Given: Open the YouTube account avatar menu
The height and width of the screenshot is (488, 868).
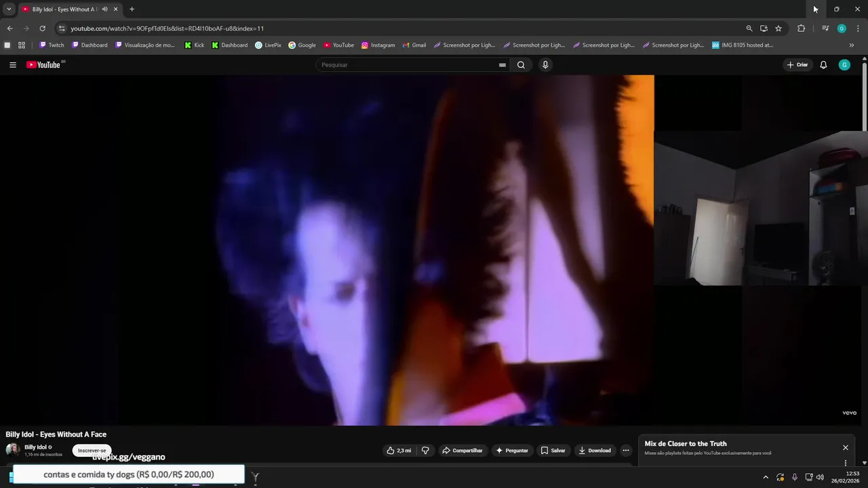Looking at the screenshot, I should 844,65.
